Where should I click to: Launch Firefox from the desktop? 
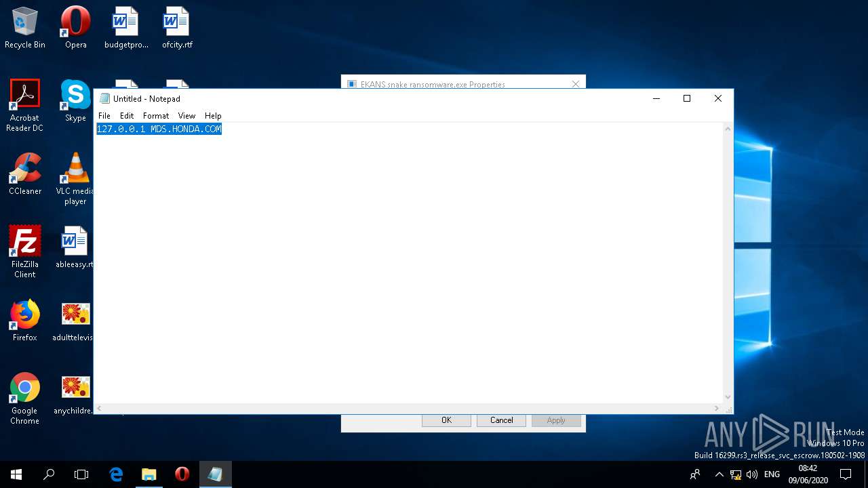(25, 320)
